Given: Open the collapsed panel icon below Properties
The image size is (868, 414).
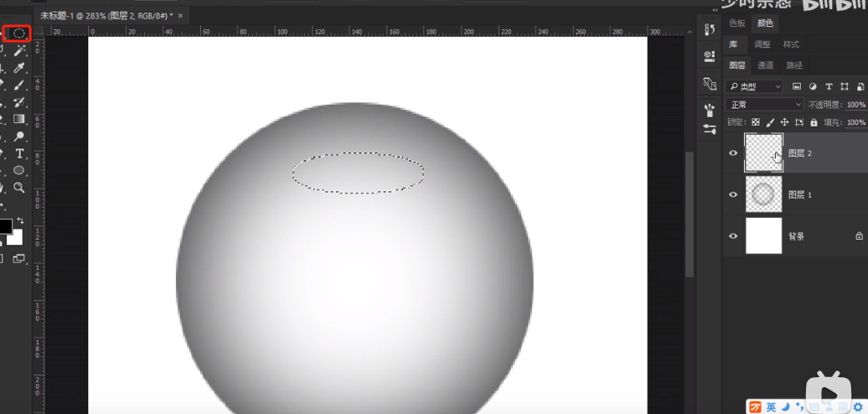Looking at the screenshot, I should [709, 83].
